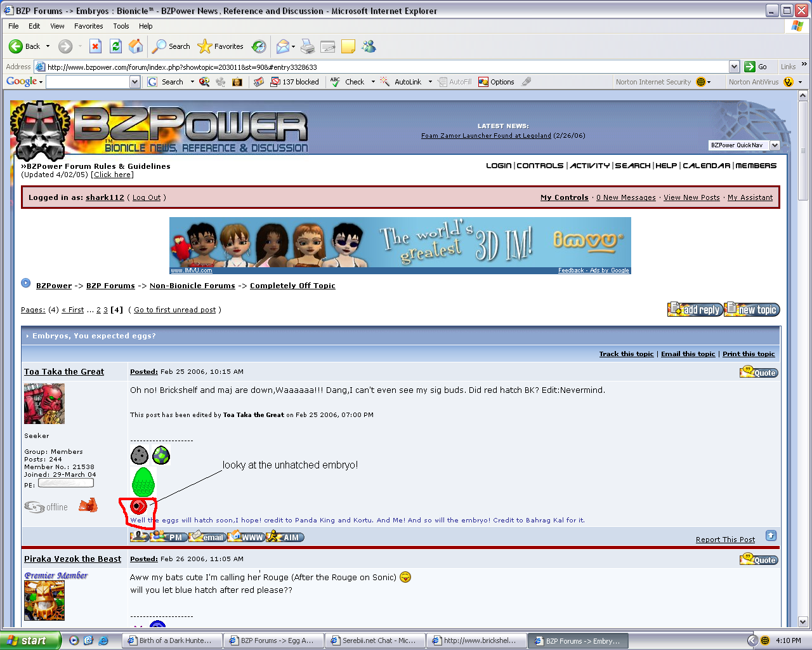Viewport: 812px width, 650px height.
Task: Click the WWW button under Toa Taka's post
Action: pos(246,537)
